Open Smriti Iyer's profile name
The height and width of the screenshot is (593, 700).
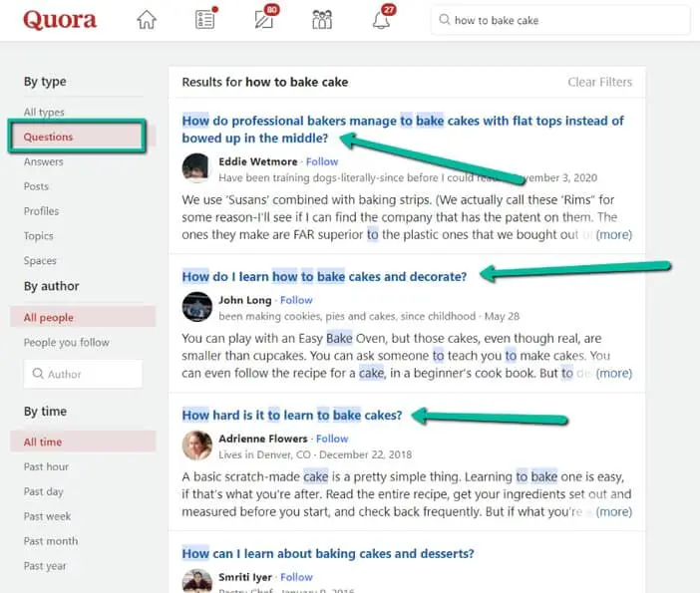(x=245, y=577)
